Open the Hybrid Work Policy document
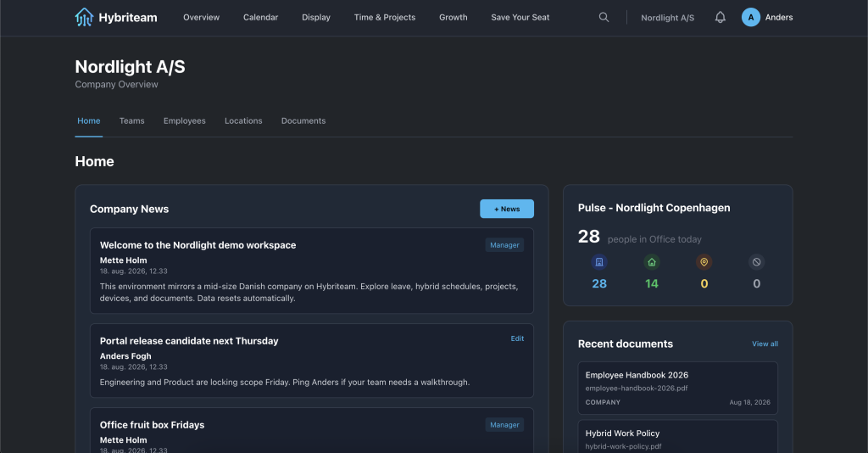The height and width of the screenshot is (453, 868). [677, 436]
